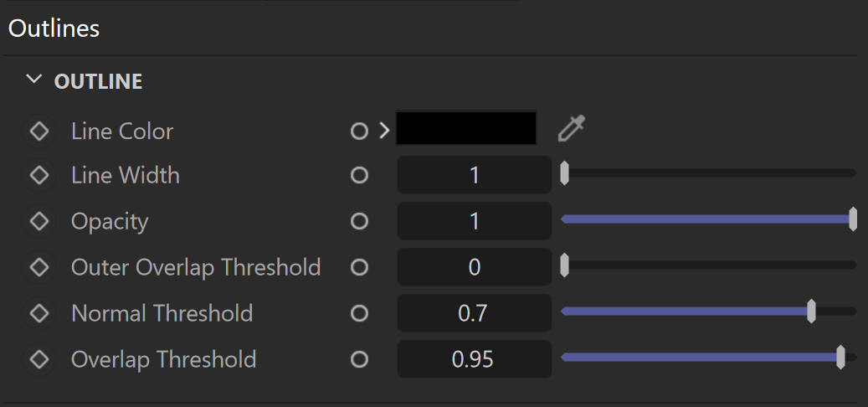Select the Outlines panel title

(x=54, y=28)
